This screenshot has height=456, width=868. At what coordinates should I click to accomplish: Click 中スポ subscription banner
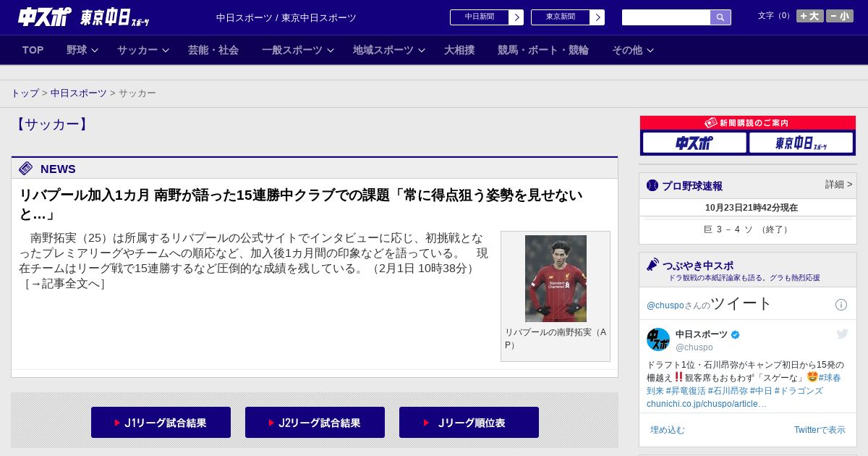click(x=694, y=143)
